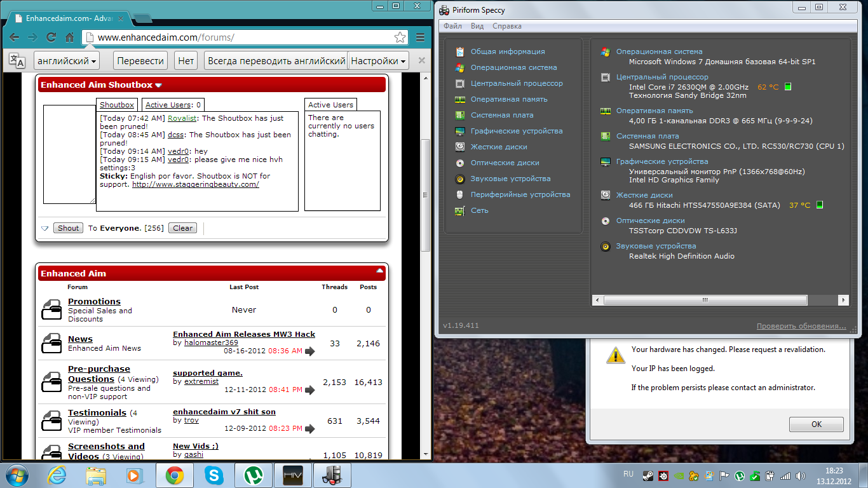Dismiss the Chrome translate bar

(x=421, y=61)
